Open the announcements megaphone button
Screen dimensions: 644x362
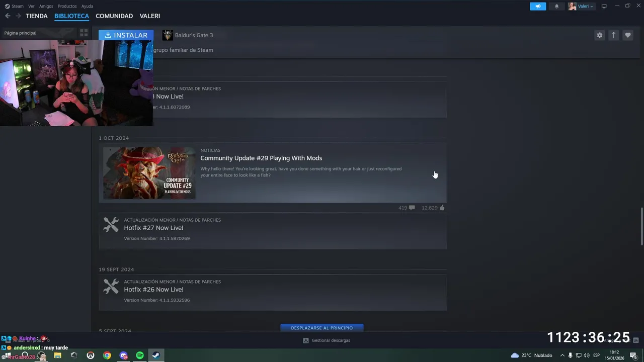point(538,6)
